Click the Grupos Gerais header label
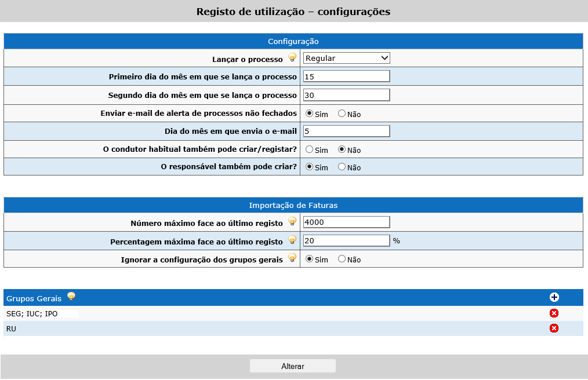This screenshot has height=380, width=588. click(x=34, y=298)
